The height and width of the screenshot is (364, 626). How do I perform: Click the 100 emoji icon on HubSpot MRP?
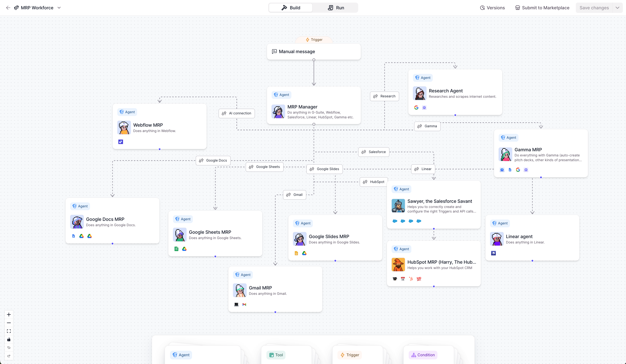pos(419,279)
